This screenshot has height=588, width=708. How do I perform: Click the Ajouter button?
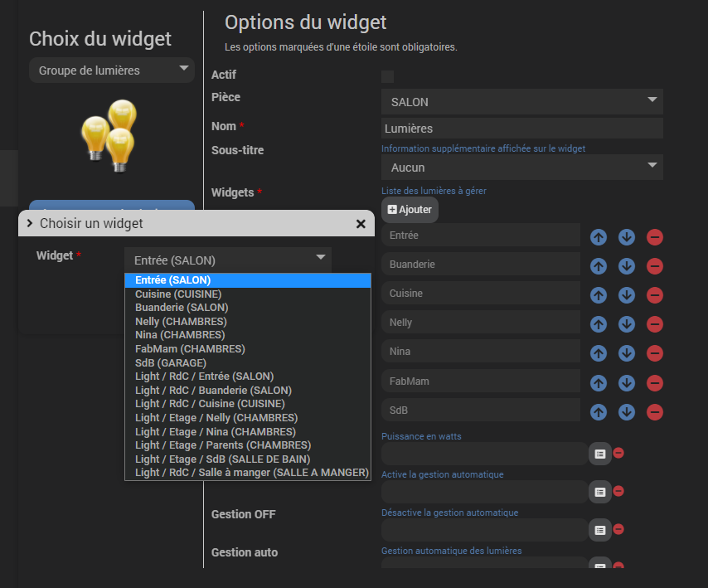[410, 210]
